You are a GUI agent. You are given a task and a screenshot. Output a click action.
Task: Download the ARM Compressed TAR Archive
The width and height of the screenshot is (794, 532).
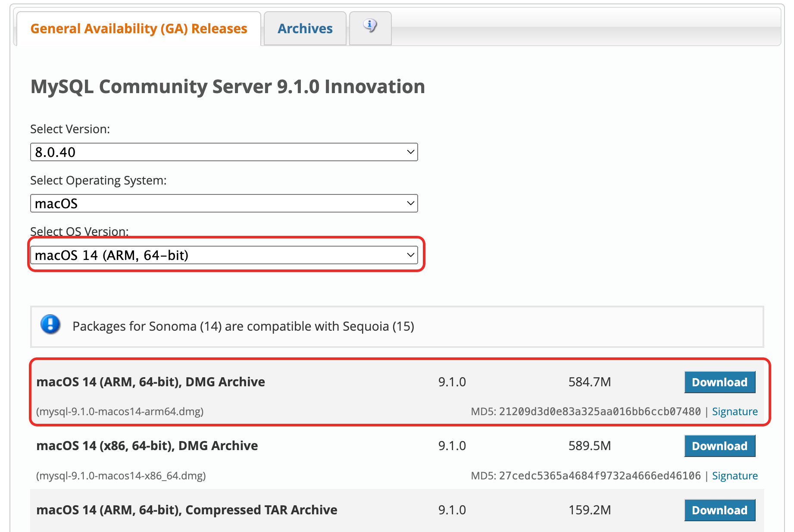[x=720, y=510]
